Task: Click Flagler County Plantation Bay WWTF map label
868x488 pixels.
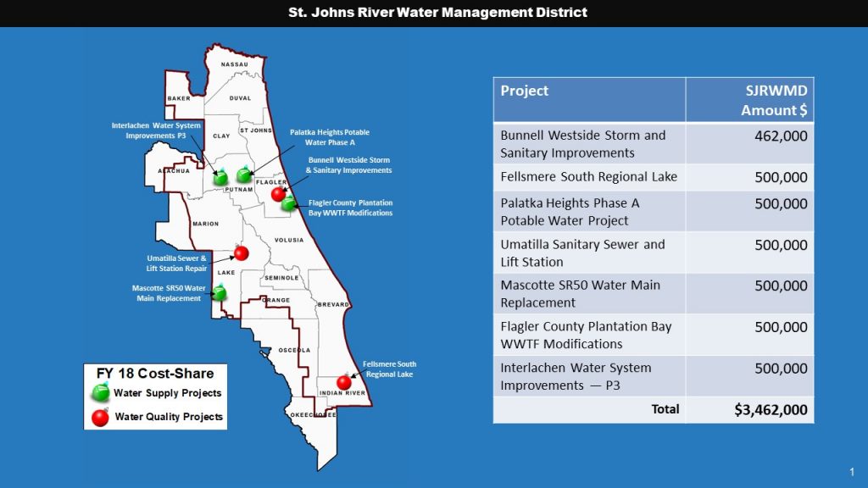Action: click(x=350, y=208)
